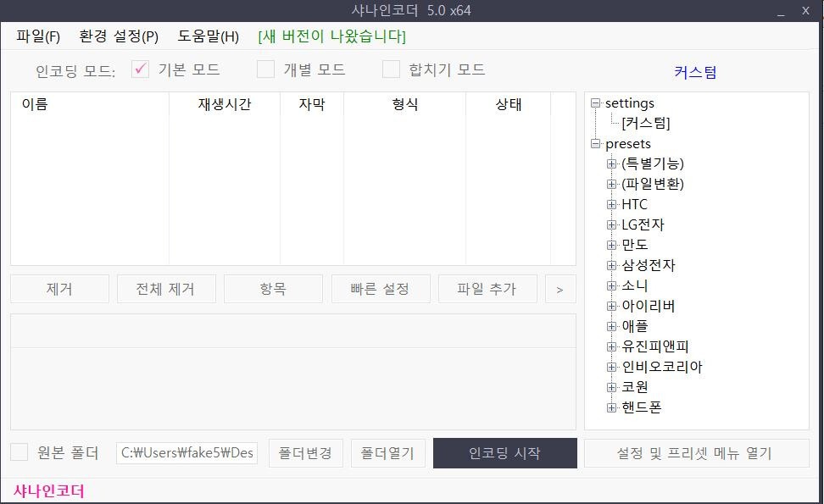824x504 pixels.
Task: Click the output folder path field
Action: pyautogui.click(x=188, y=452)
